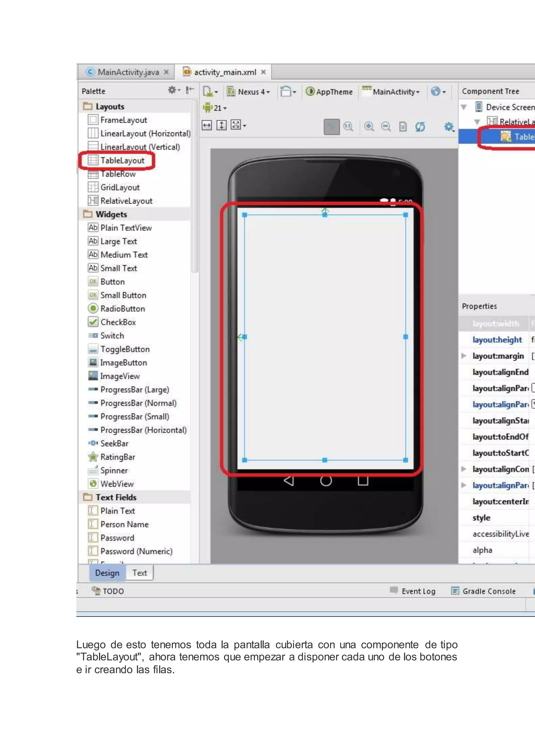
Task: Collapse the RelativeLayout tree node
Action: [477, 122]
